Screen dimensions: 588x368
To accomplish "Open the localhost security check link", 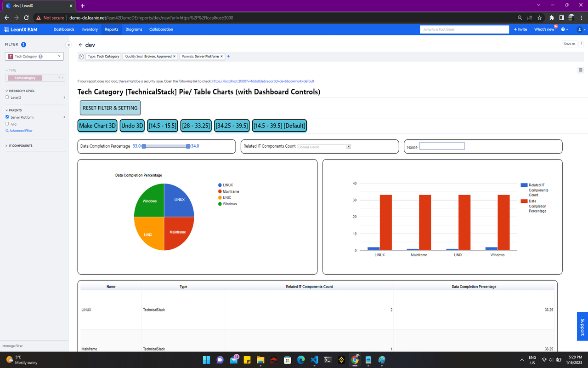I will (x=263, y=81).
